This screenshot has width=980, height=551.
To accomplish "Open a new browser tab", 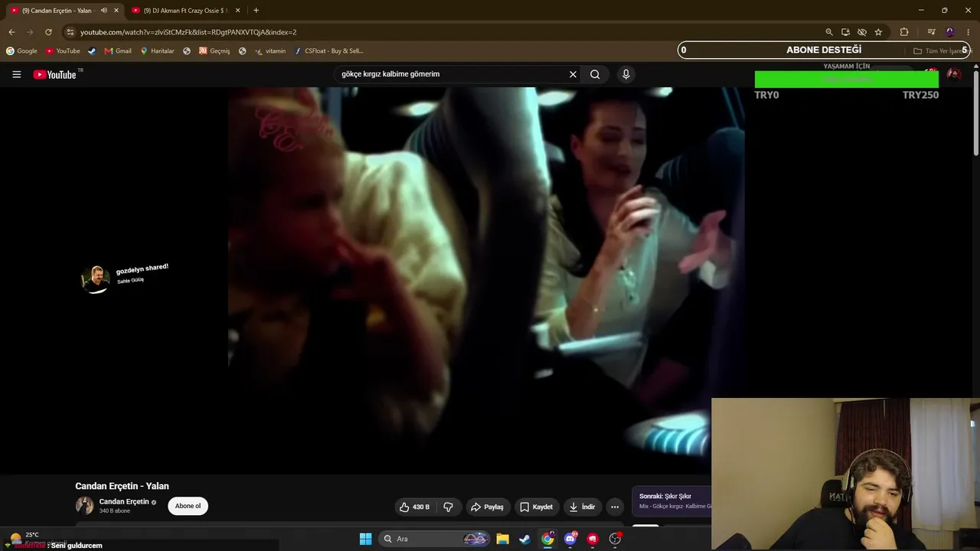I will pos(256,11).
